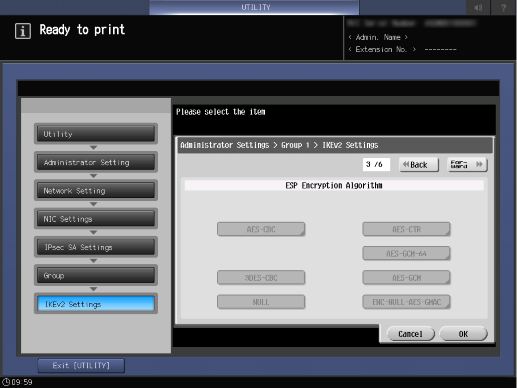
Task: Select the AES-GCM algorithm button
Action: click(406, 278)
